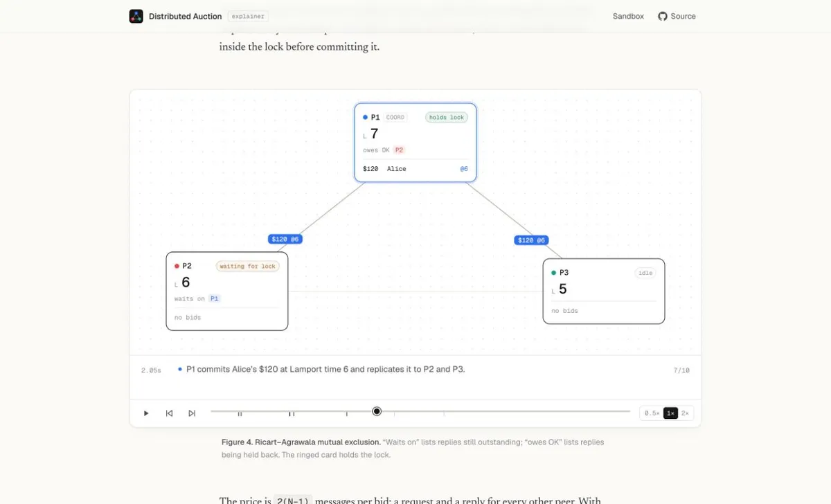Viewport: 831px width, 504px height.
Task: Click the 'idle' badge on P3
Action: tap(645, 273)
